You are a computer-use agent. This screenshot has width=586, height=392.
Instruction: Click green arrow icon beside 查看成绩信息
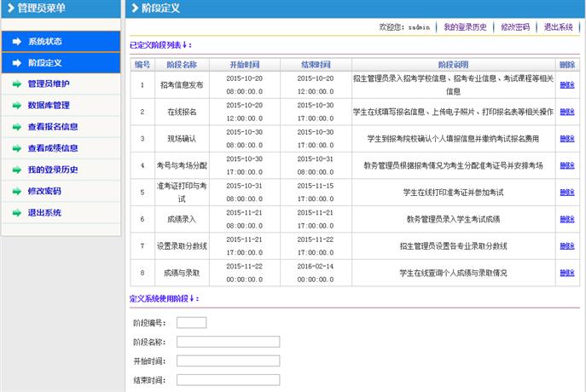coord(17,148)
